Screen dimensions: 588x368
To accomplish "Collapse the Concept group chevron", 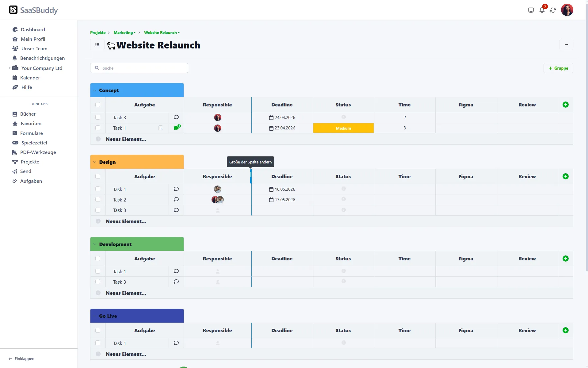I will coord(95,90).
